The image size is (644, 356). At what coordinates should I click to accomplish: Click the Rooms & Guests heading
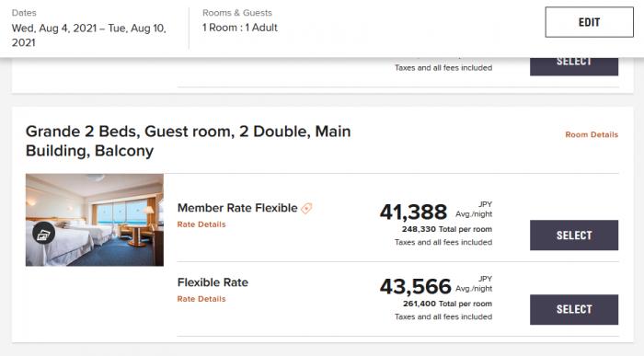pos(237,13)
